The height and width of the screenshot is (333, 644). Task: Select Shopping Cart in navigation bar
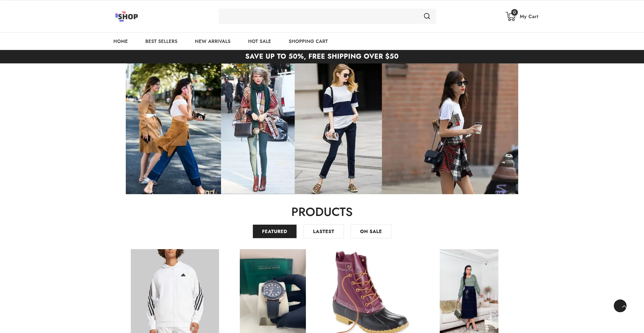[x=308, y=41]
